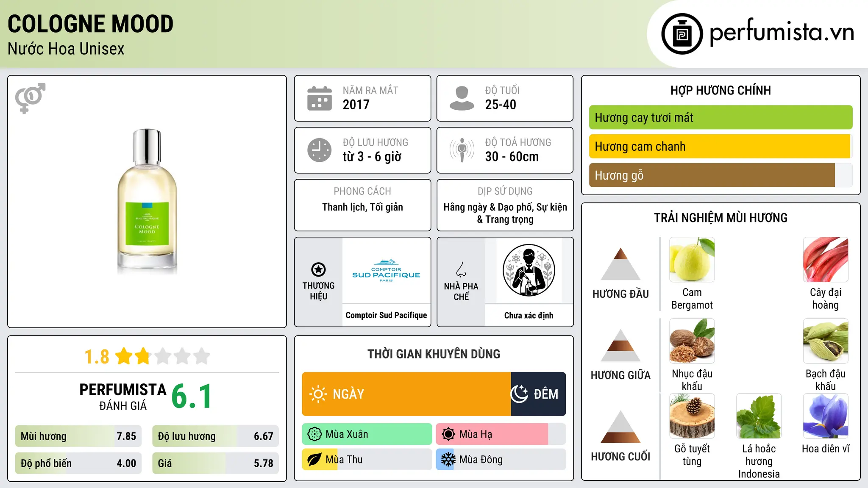Click the style text Thanh lịch, Tối giản
The width and height of the screenshot is (868, 488).
tap(362, 207)
